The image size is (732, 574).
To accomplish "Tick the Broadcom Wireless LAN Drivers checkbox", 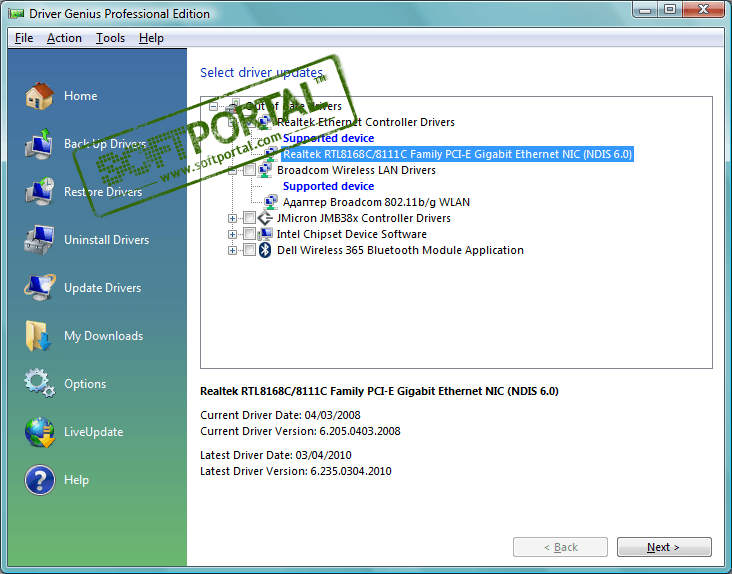I will pos(250,170).
